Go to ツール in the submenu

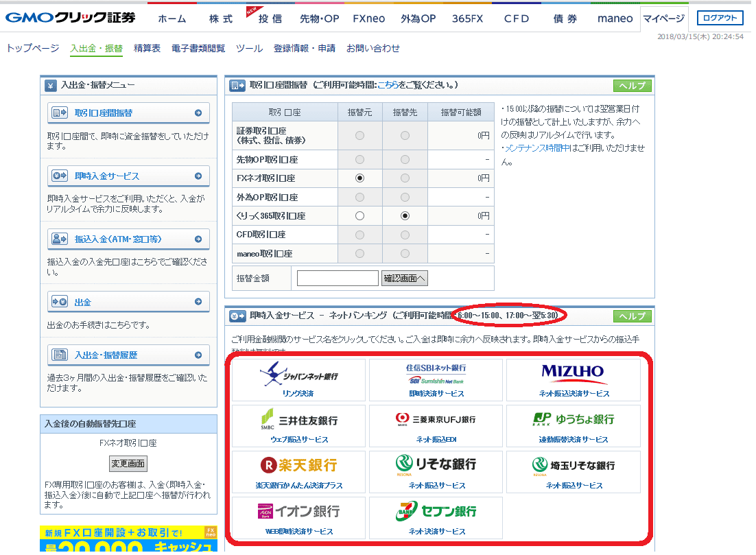pos(249,48)
